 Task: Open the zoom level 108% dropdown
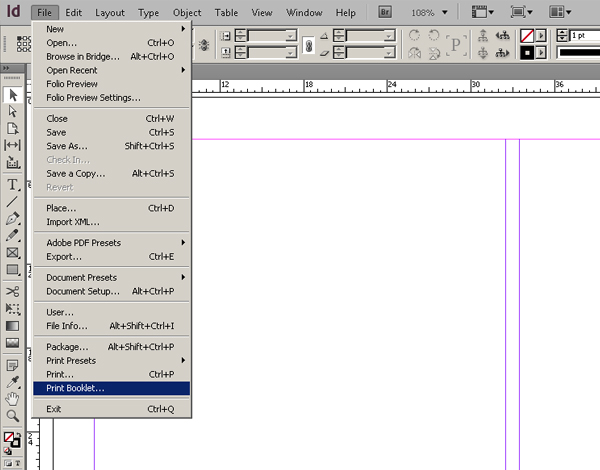click(x=445, y=13)
